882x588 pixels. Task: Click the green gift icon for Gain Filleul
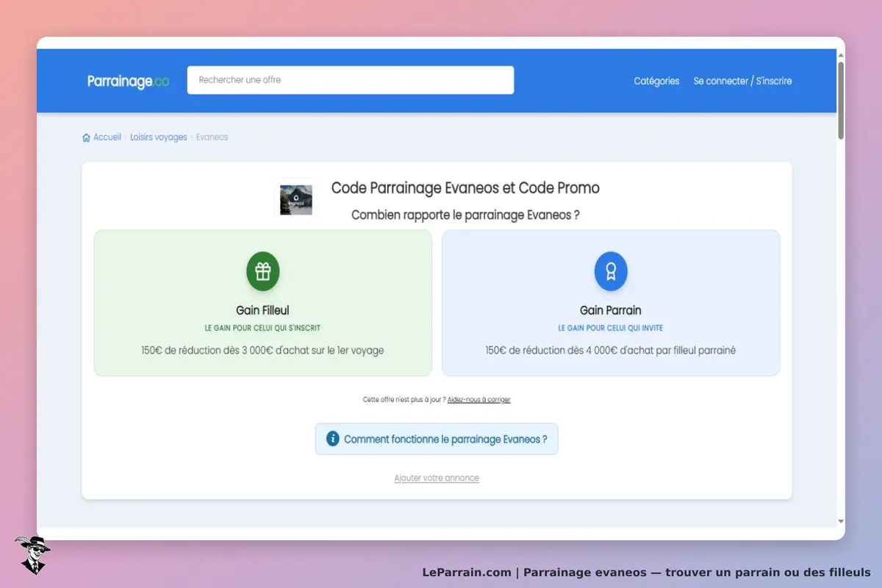point(263,271)
